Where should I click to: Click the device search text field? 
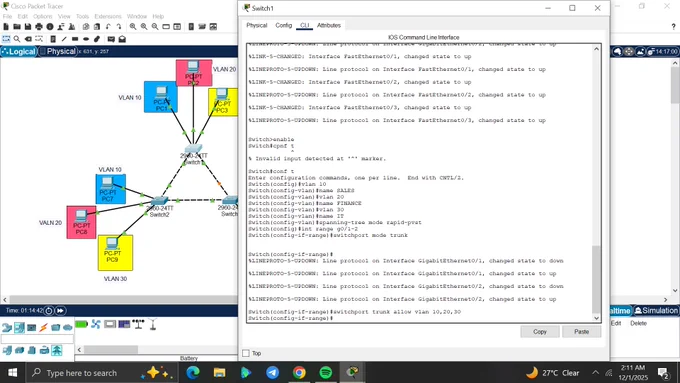(x=37, y=339)
